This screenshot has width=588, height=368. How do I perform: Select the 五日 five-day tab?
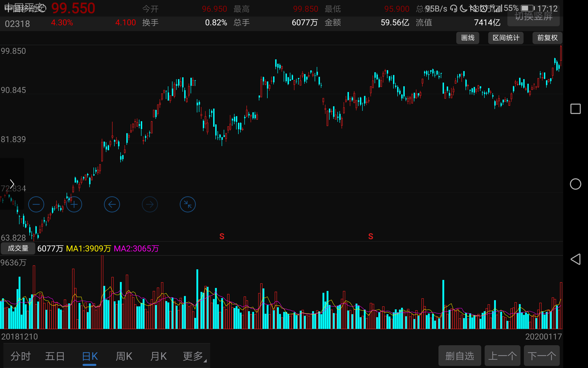click(x=55, y=356)
